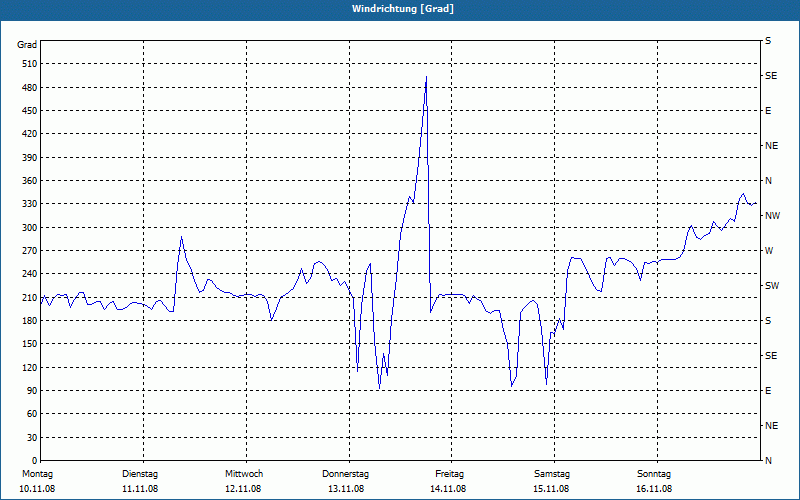This screenshot has height=500, width=800.
Task: Select the '150' y-axis value
Action: pyautogui.click(x=30, y=344)
